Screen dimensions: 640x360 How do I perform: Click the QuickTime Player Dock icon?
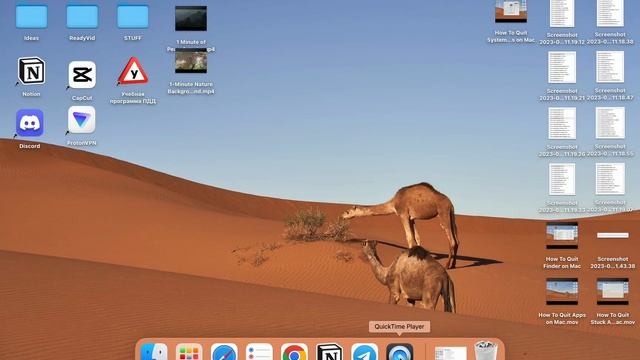point(400,352)
